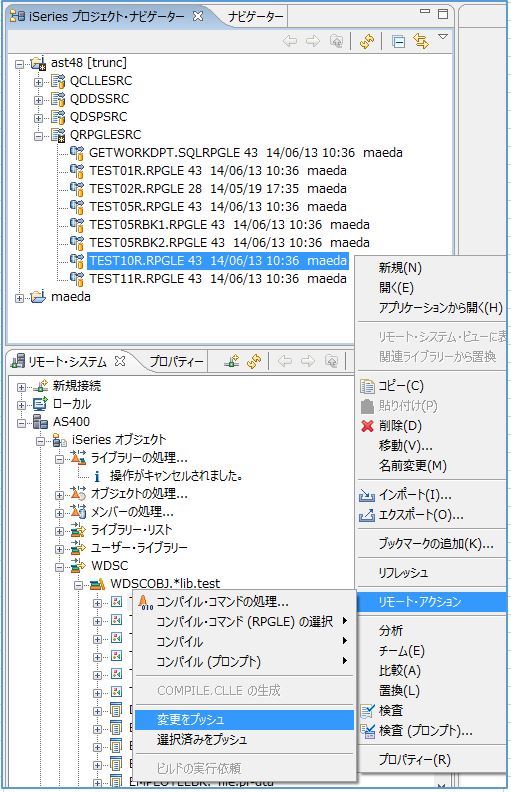Select WDSCOBJ.*lib.test library
Viewport: 511px width, 792px height.
pos(165,584)
